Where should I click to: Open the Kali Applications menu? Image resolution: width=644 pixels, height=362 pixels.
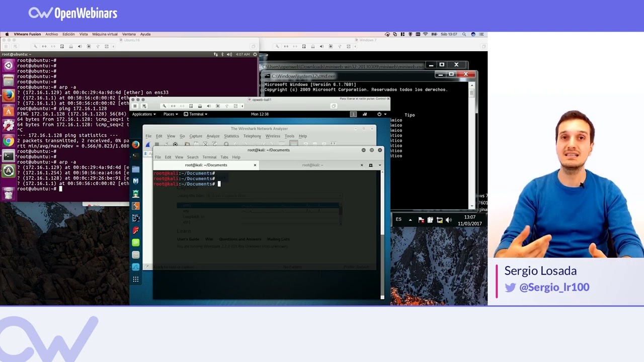pyautogui.click(x=144, y=114)
